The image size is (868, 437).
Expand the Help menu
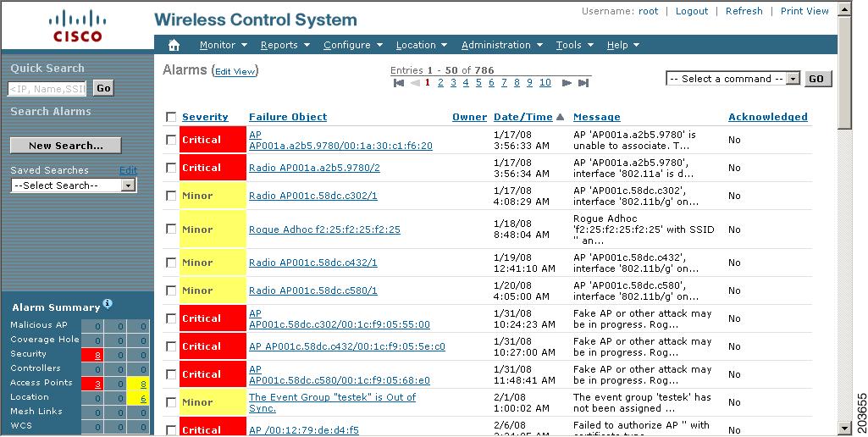[622, 46]
